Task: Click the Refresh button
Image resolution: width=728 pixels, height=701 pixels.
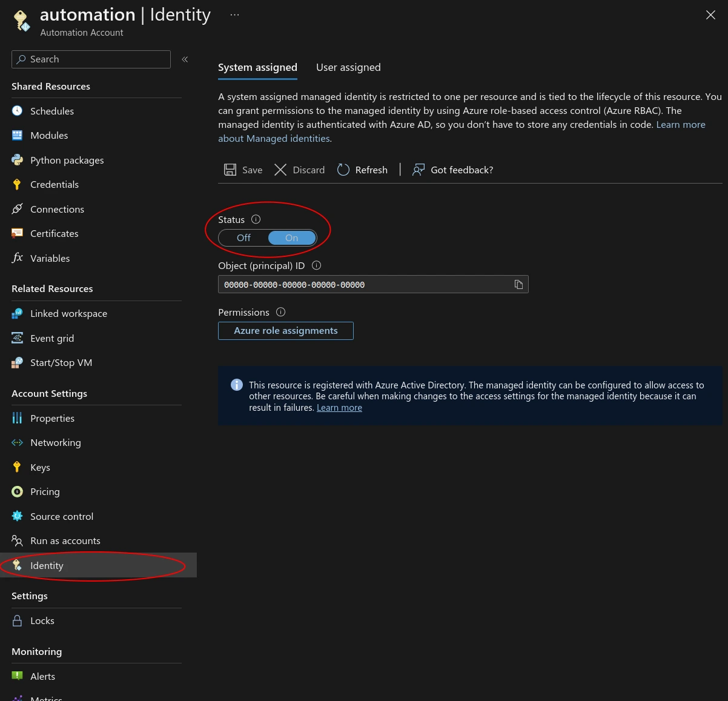Action: pyautogui.click(x=362, y=170)
